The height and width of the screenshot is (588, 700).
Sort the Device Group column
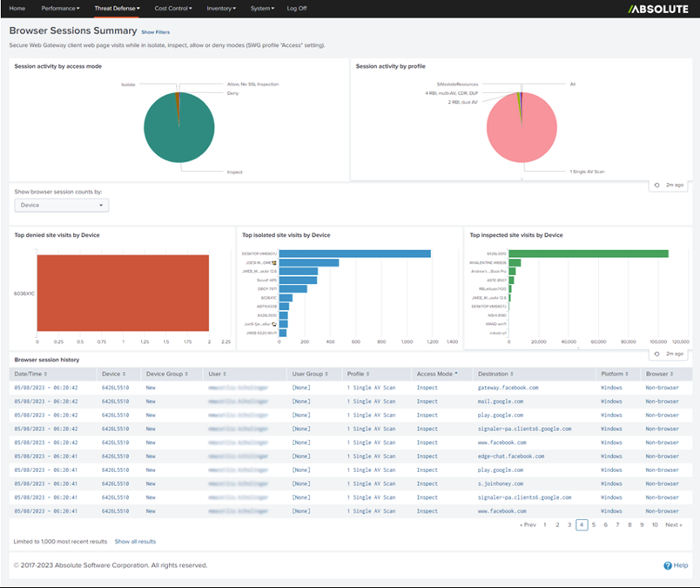(x=168, y=373)
